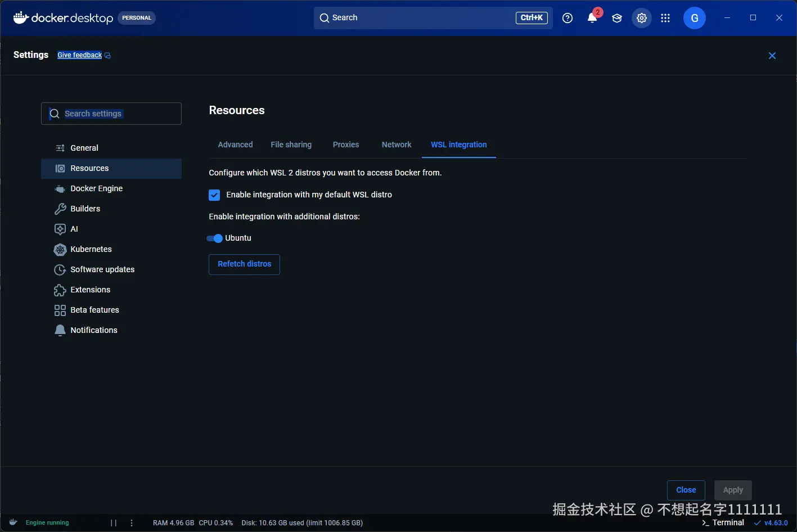Click the RAM 4.96 GB status text

click(173, 523)
